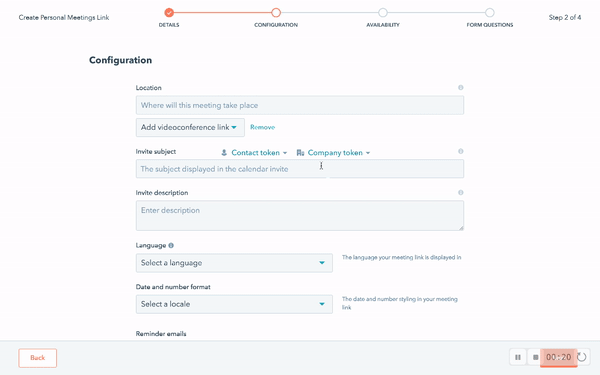Click the 'Reminder emails' label

tap(161, 334)
